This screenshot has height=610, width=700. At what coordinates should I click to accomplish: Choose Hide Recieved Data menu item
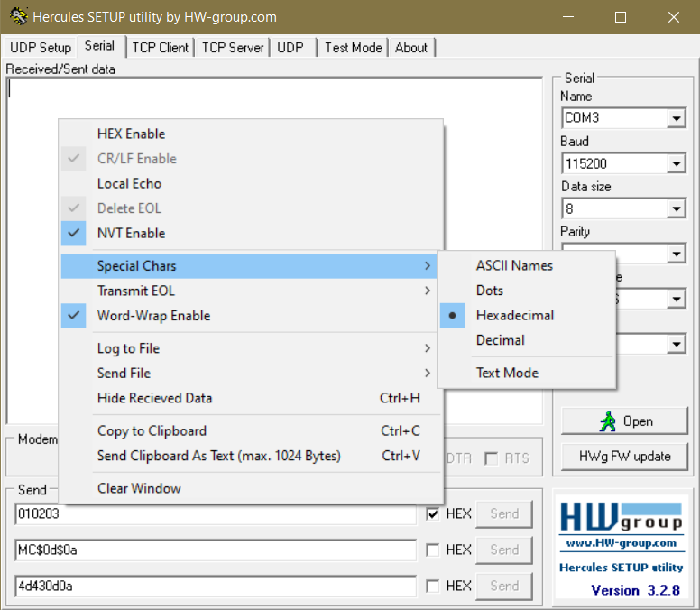point(253,398)
